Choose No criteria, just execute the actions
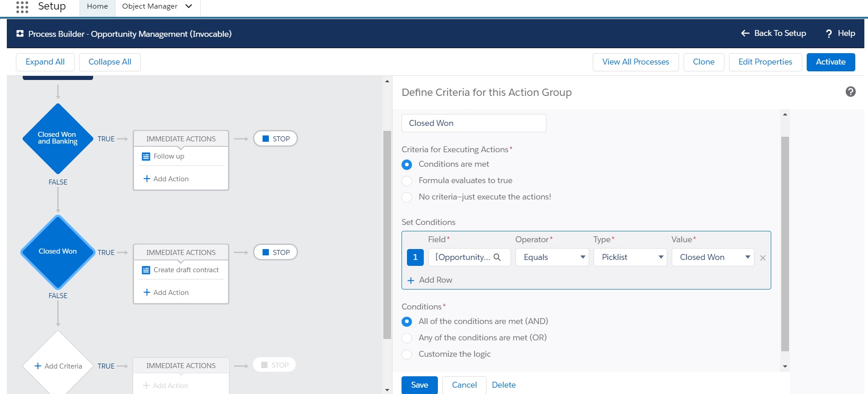Screen dimensions: 868x394 (407, 197)
